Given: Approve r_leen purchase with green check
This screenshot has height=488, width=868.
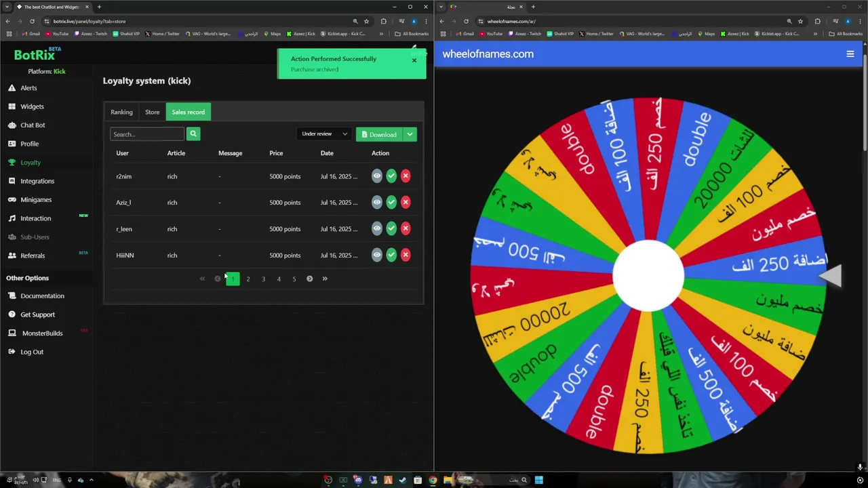Looking at the screenshot, I should pyautogui.click(x=391, y=228).
